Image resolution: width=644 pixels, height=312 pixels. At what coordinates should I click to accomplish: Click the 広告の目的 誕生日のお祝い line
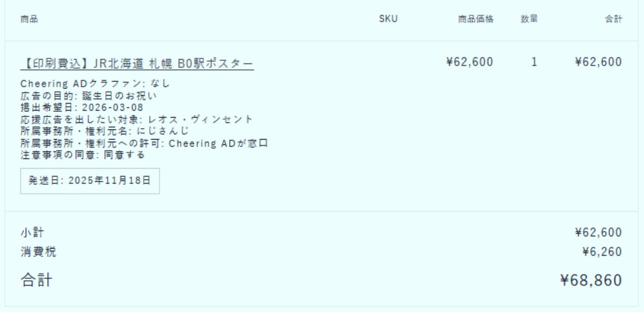pos(89,96)
